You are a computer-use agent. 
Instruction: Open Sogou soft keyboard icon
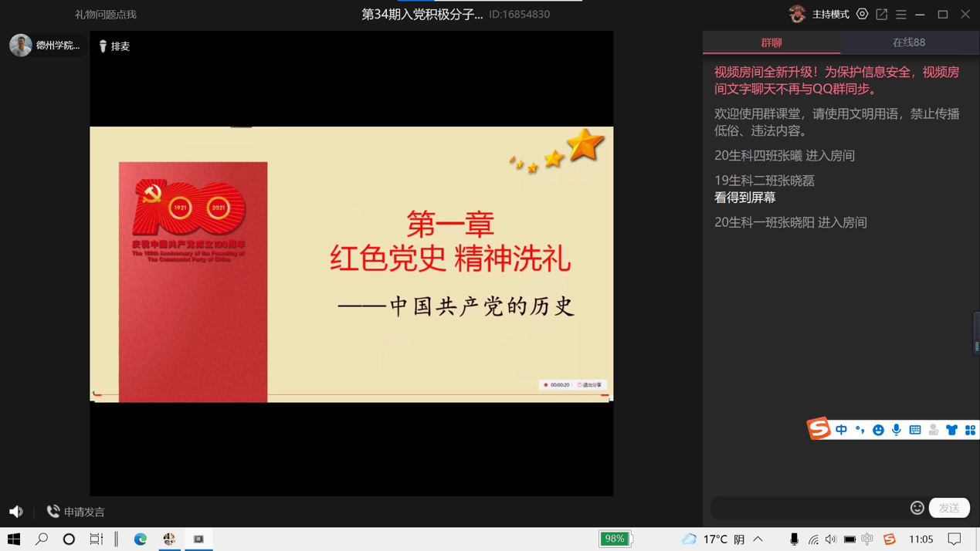pyautogui.click(x=915, y=430)
